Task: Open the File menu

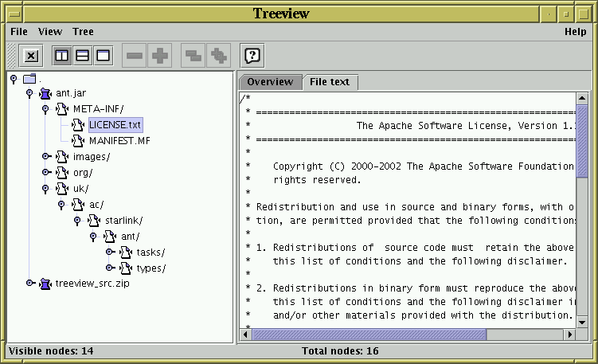Action: click(19, 32)
